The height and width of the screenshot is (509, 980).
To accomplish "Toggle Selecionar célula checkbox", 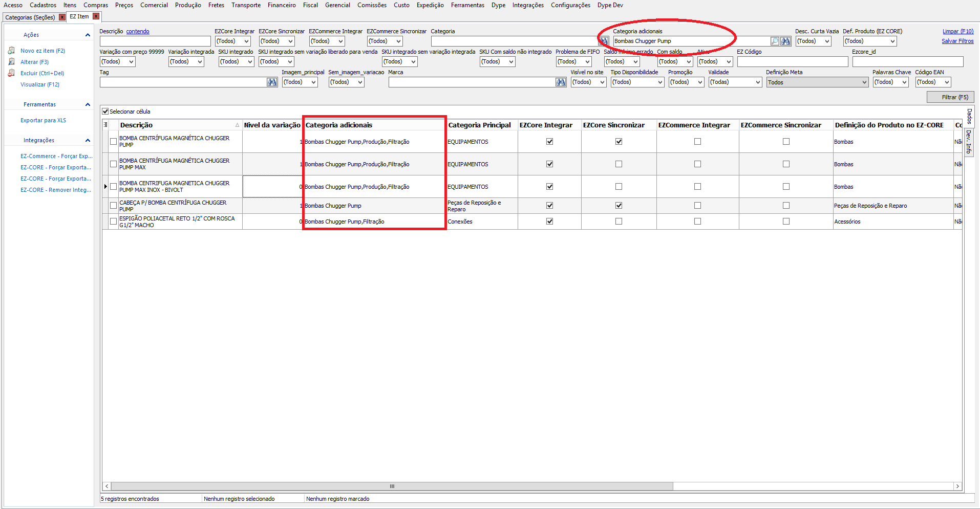I will tap(105, 112).
